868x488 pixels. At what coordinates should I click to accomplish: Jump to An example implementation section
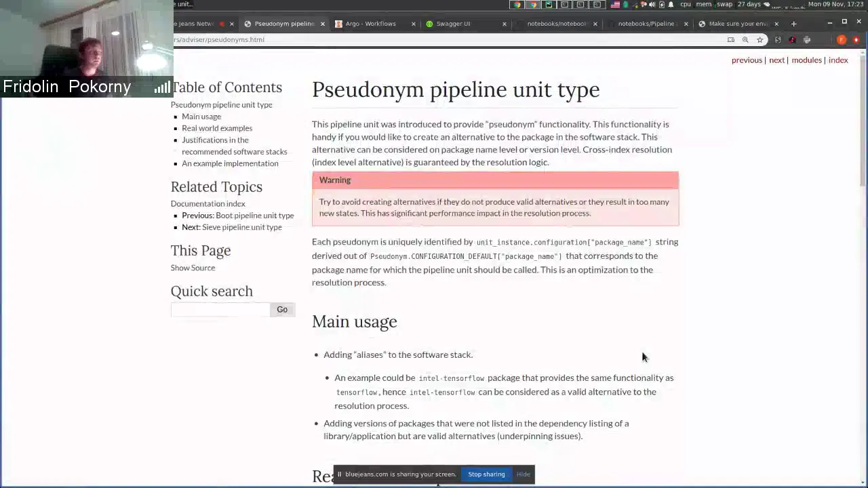click(230, 163)
